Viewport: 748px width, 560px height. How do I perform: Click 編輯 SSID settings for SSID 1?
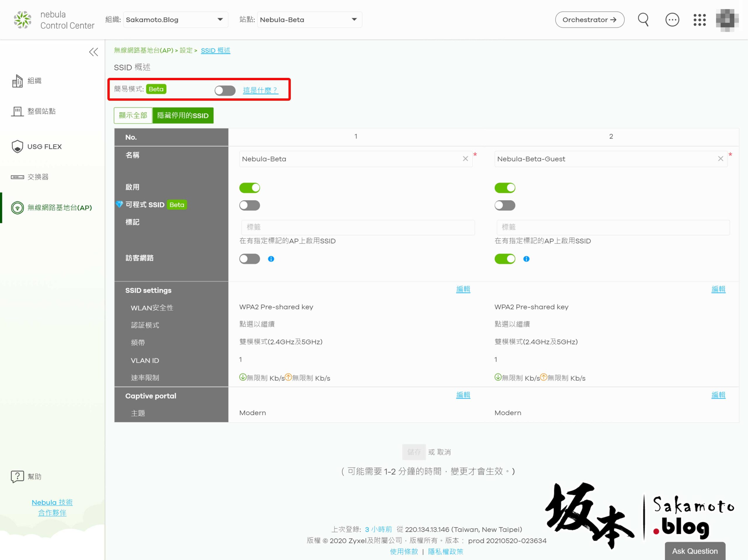coord(463,289)
